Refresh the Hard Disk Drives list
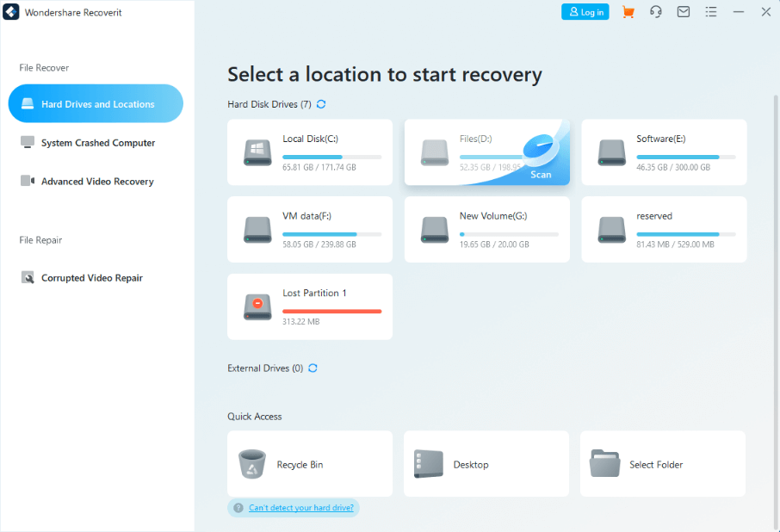780x532 pixels. [321, 104]
